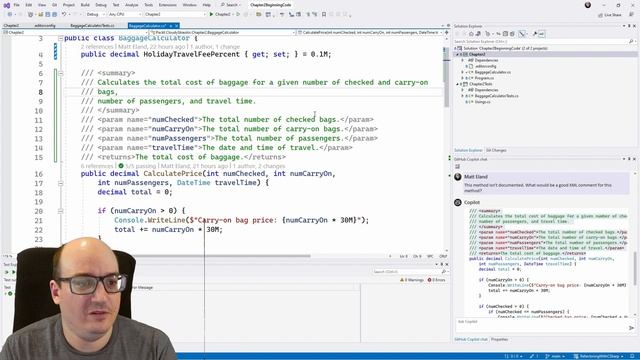
Task: Click the Search box in title bar
Action: tap(231, 5)
